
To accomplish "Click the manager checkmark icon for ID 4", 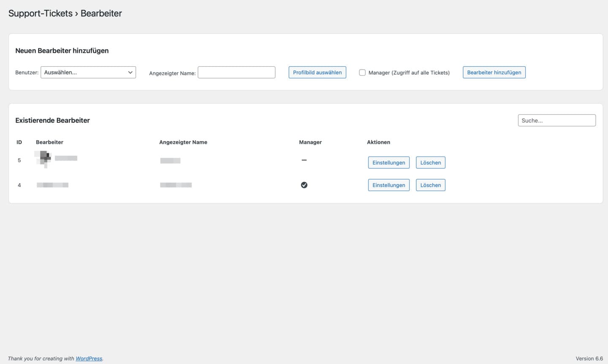I will point(304,185).
